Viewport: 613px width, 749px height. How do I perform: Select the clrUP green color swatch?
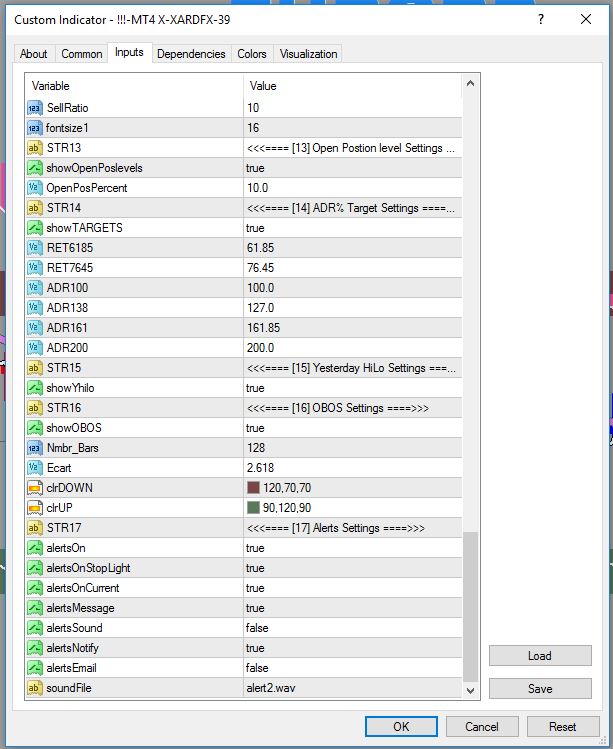(x=253, y=508)
